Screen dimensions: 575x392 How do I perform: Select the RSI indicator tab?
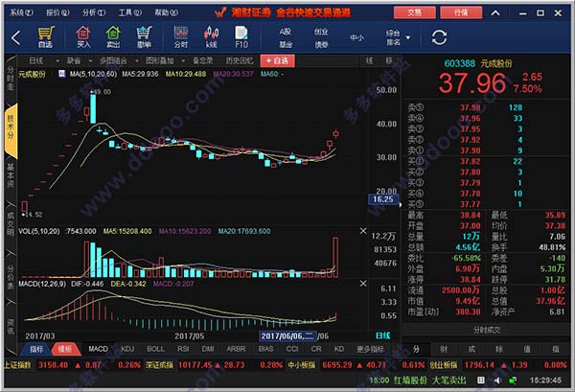coord(183,349)
